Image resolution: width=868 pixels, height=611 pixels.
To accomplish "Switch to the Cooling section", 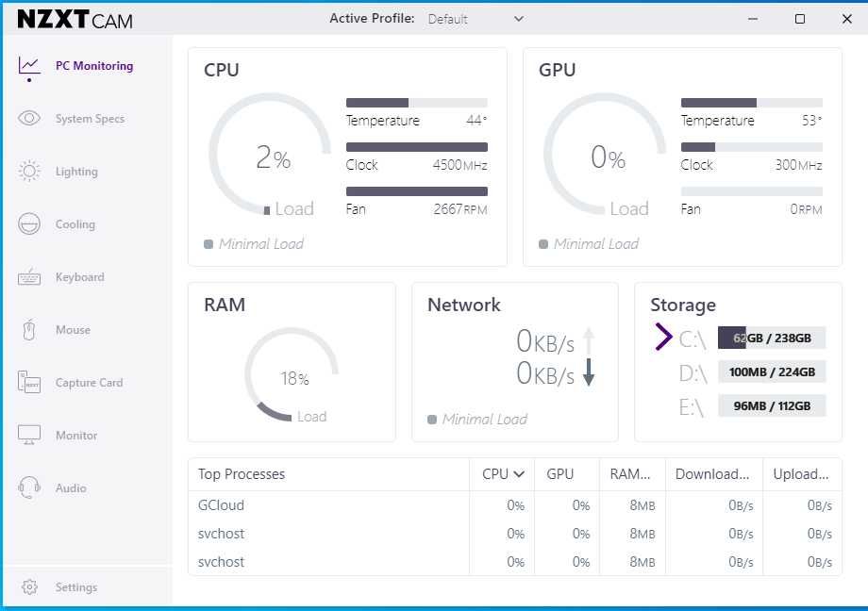I will pos(75,224).
